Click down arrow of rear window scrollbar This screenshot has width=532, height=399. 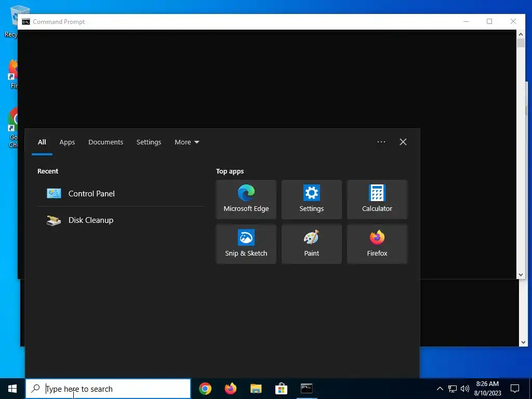tap(523, 343)
